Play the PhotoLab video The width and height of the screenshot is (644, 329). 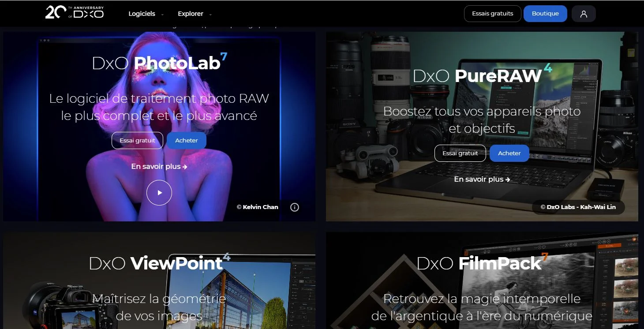click(159, 193)
